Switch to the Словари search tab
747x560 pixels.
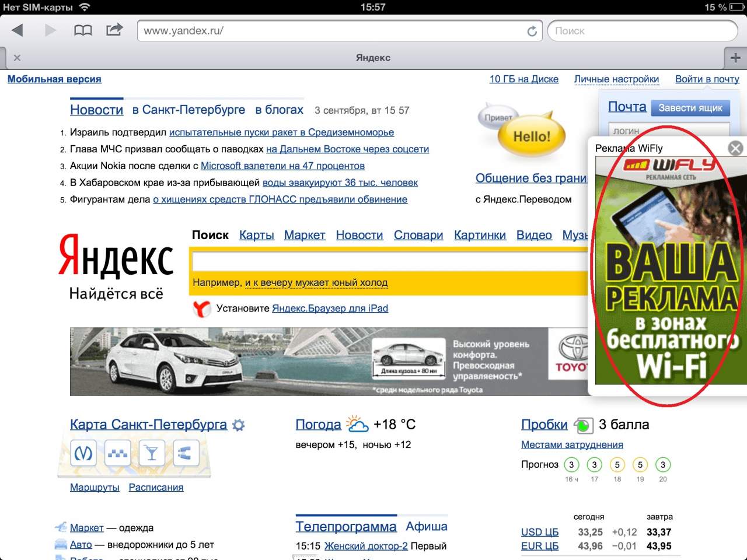click(418, 235)
